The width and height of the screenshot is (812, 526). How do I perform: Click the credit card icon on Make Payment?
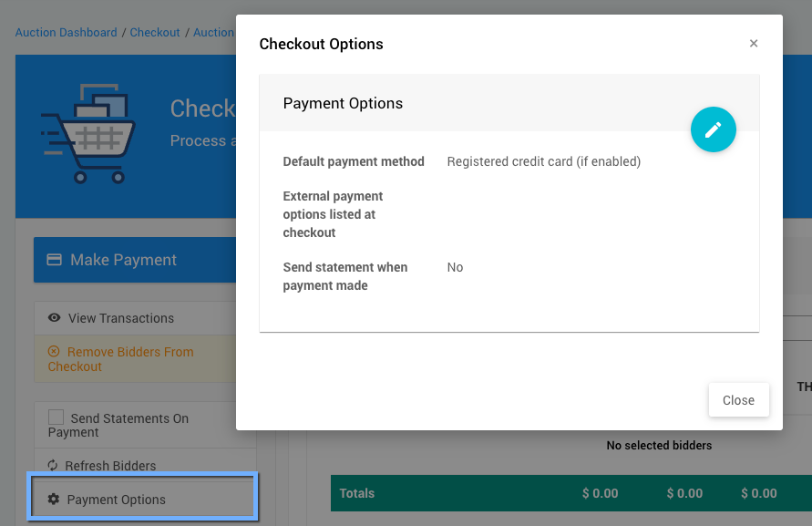tap(54, 260)
